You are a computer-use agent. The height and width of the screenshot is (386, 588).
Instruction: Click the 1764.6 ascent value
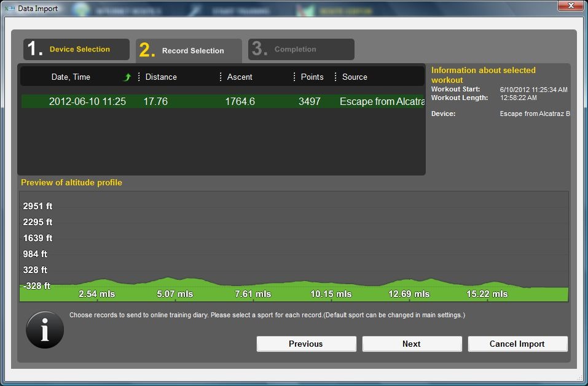point(240,101)
